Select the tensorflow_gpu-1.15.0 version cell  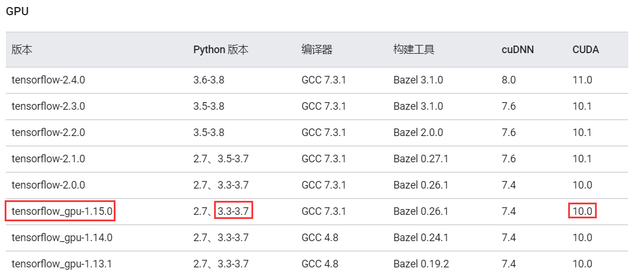click(x=62, y=211)
